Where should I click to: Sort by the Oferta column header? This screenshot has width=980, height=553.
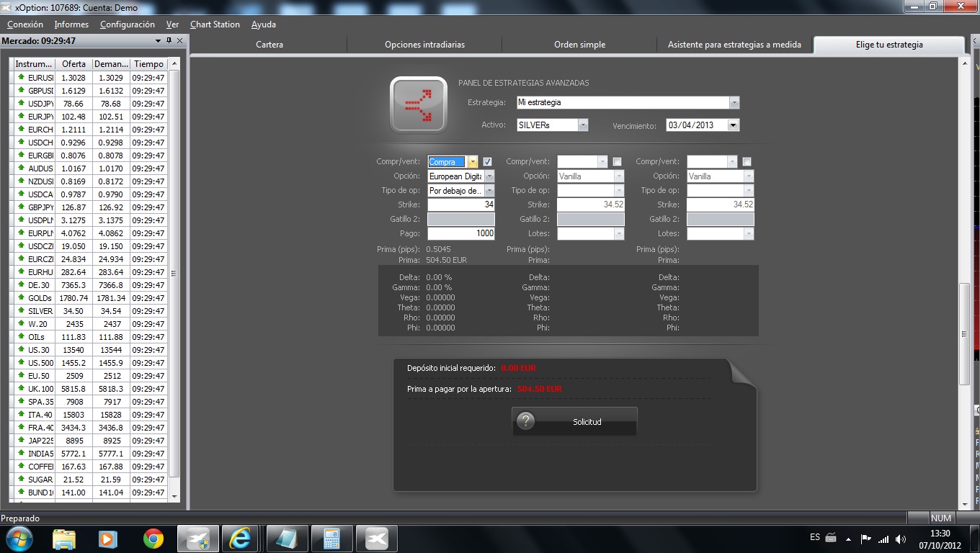(x=73, y=64)
